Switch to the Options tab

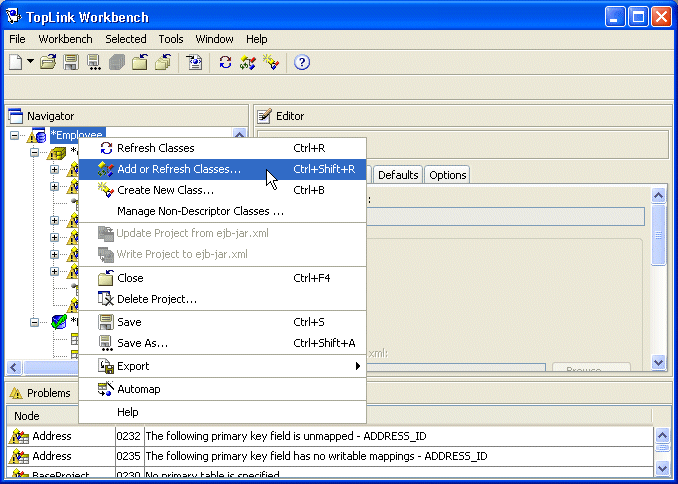tap(448, 175)
